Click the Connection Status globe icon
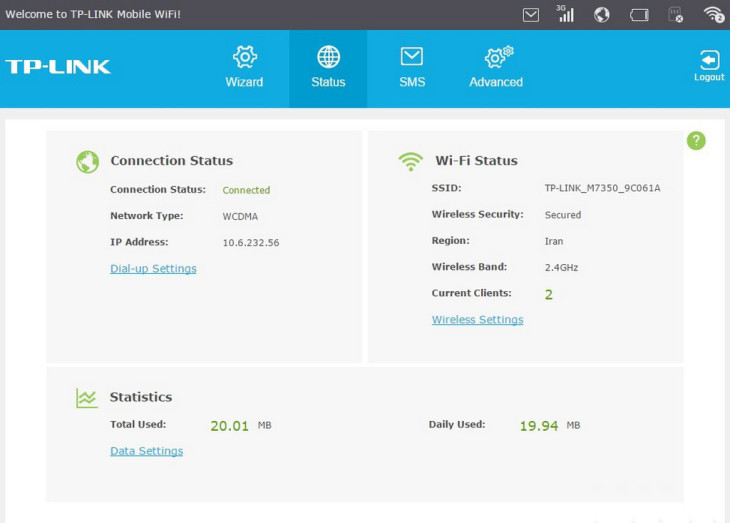730x523 pixels. click(x=88, y=162)
